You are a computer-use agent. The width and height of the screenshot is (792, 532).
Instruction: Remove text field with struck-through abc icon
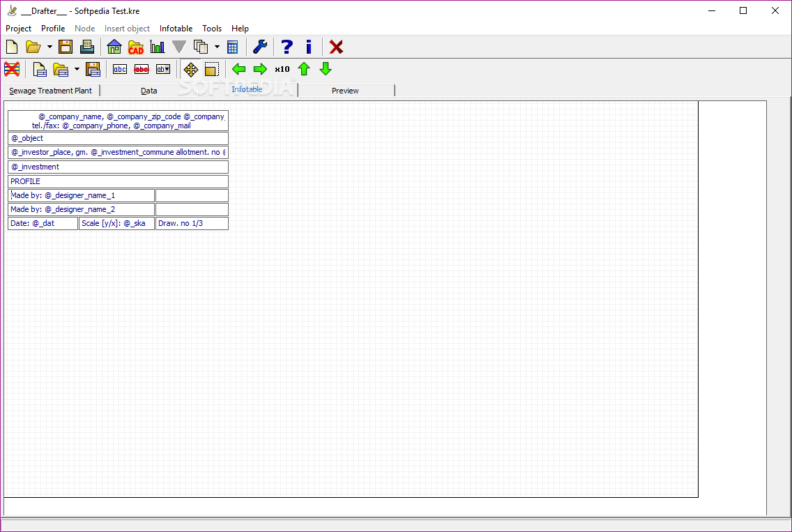click(x=142, y=69)
